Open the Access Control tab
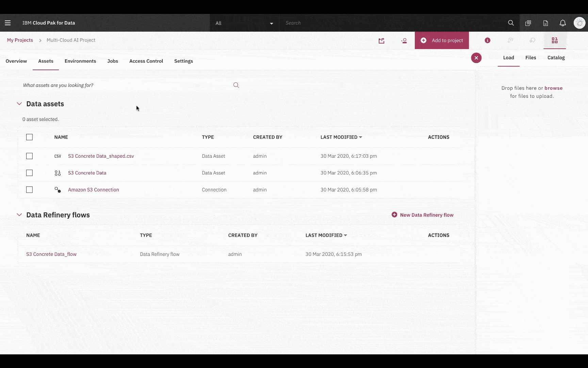This screenshot has height=368, width=588. click(146, 61)
